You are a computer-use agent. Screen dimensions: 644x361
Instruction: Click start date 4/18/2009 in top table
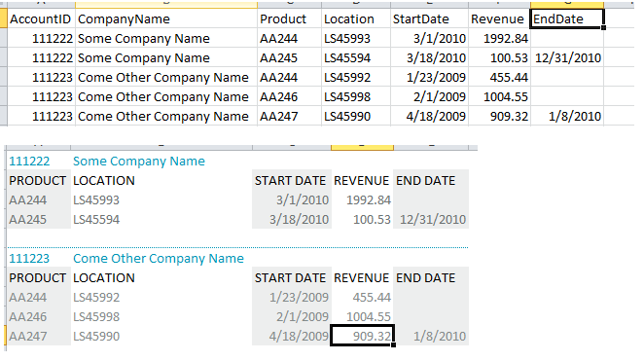pos(429,116)
